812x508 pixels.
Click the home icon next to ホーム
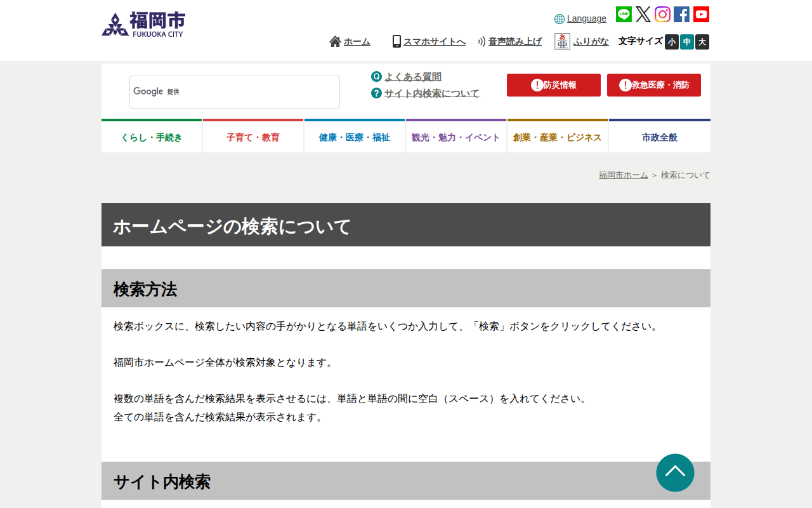pyautogui.click(x=334, y=41)
